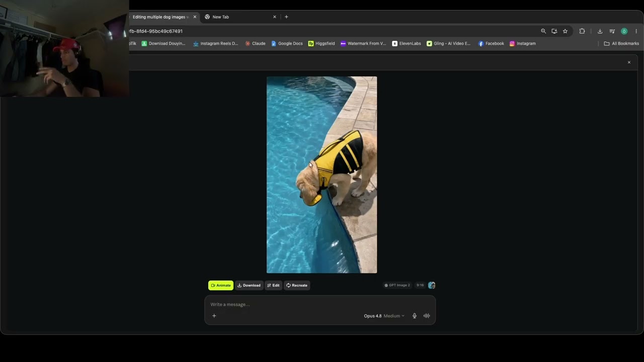Click the install app icon in address bar
Image resolution: width=644 pixels, height=362 pixels.
tap(554, 31)
